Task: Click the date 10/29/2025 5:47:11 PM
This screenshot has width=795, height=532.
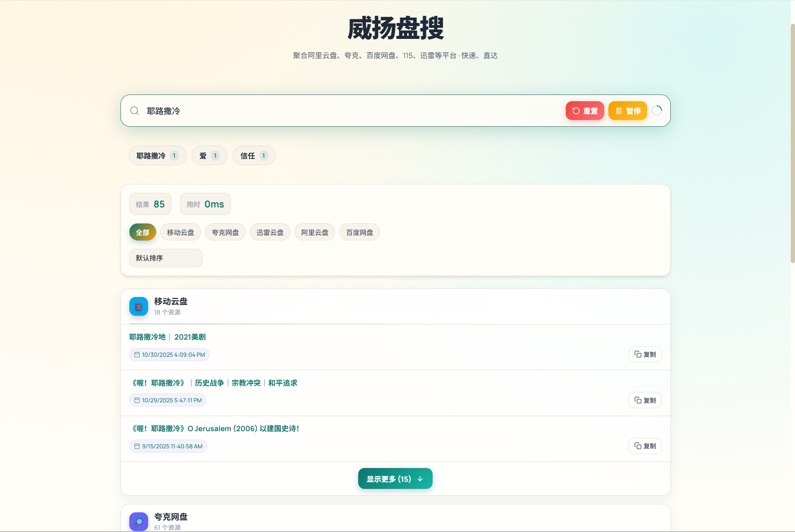Action: click(168, 400)
